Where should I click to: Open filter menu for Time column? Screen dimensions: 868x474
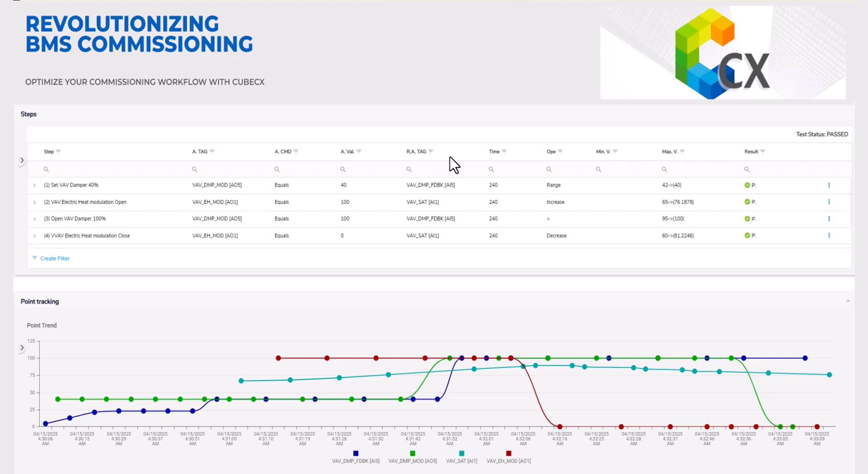(504, 151)
